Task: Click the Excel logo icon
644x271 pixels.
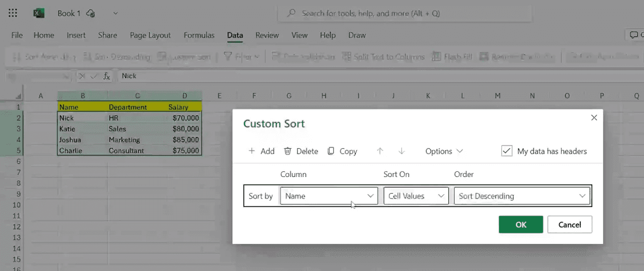Action: click(x=39, y=13)
